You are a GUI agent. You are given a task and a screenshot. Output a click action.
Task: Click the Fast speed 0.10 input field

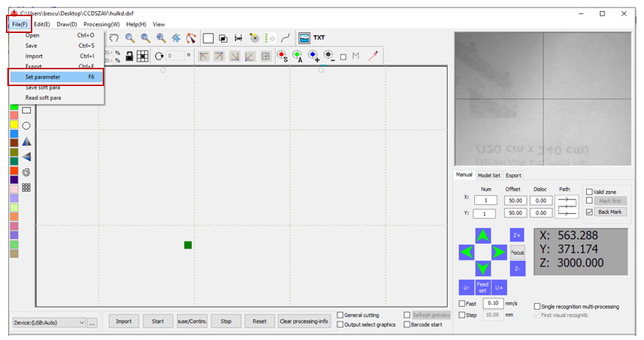pyautogui.click(x=493, y=304)
